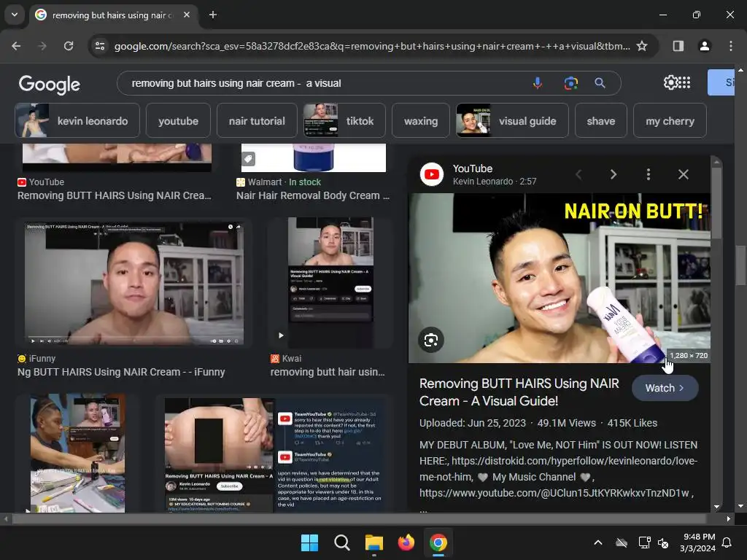Click the page vertical scrollbar thumb
Viewport: 747px width, 560px height.
point(740,265)
